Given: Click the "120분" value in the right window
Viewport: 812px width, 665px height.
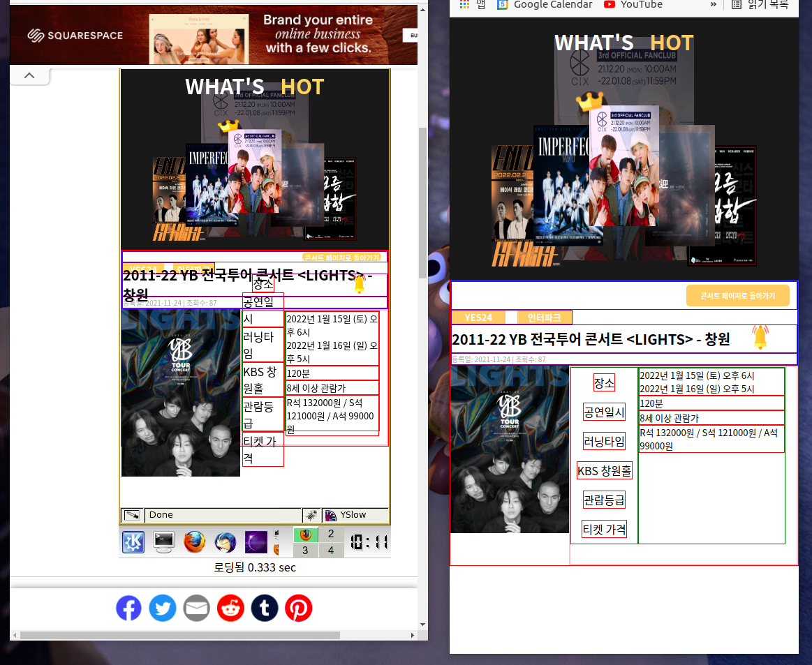Looking at the screenshot, I should [x=651, y=403].
